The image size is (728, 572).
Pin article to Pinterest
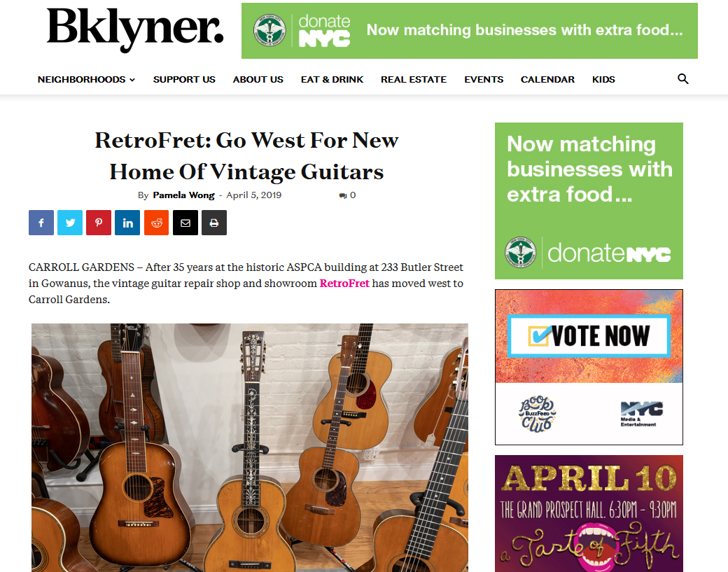click(99, 223)
